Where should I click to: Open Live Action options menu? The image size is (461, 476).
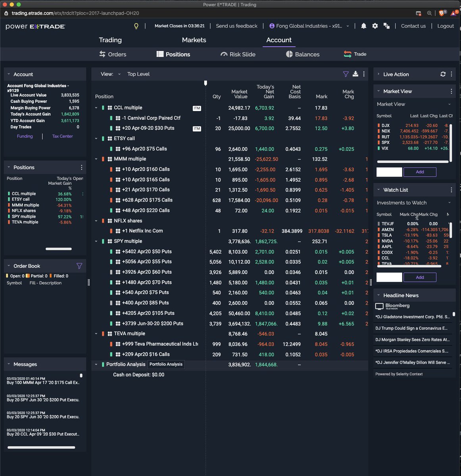tap(451, 74)
